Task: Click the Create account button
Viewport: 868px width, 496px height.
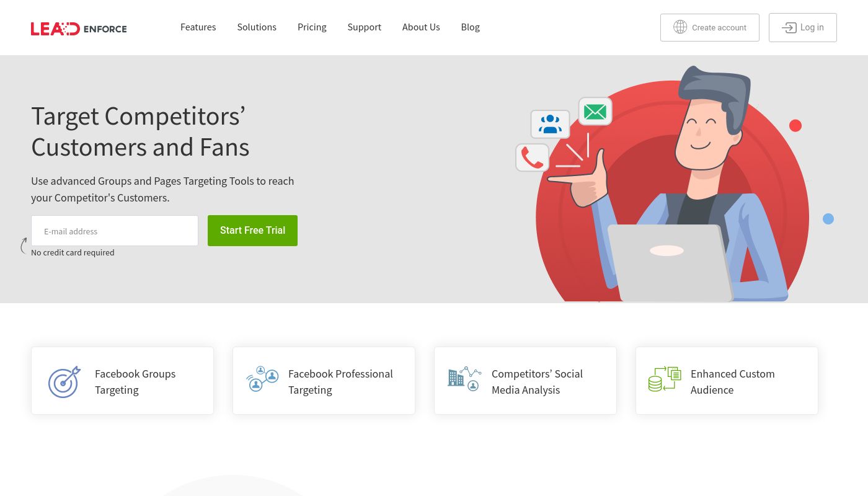Action: coord(709,27)
